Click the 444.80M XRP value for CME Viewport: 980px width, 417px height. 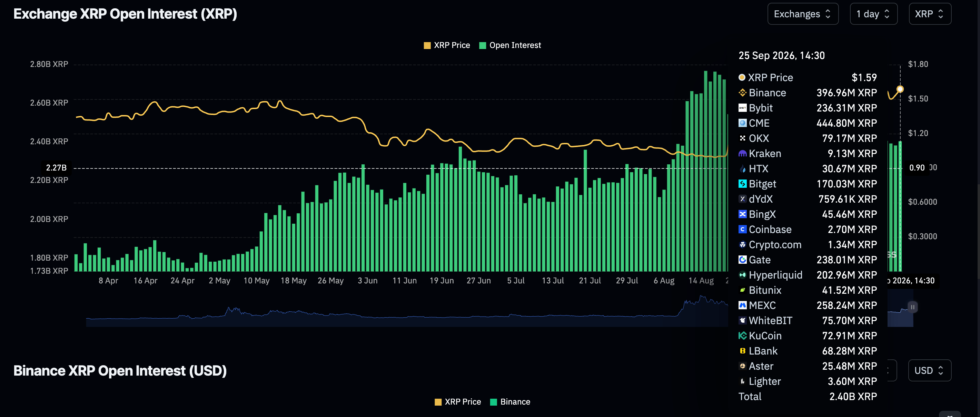point(847,123)
